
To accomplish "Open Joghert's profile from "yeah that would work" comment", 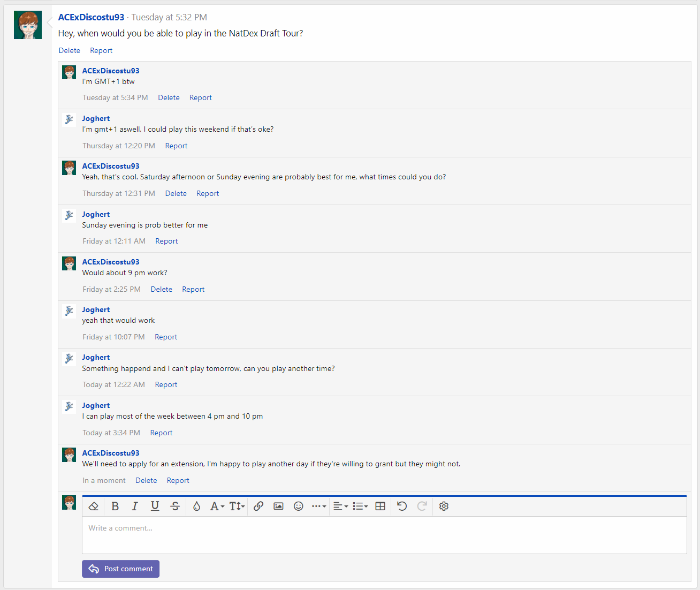I will [x=96, y=310].
